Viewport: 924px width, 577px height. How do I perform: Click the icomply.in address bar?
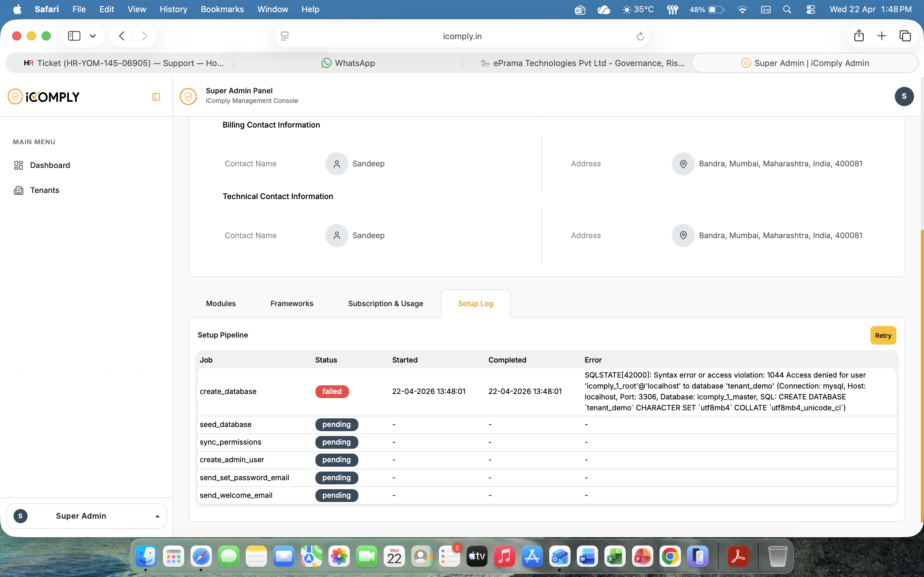pos(462,36)
